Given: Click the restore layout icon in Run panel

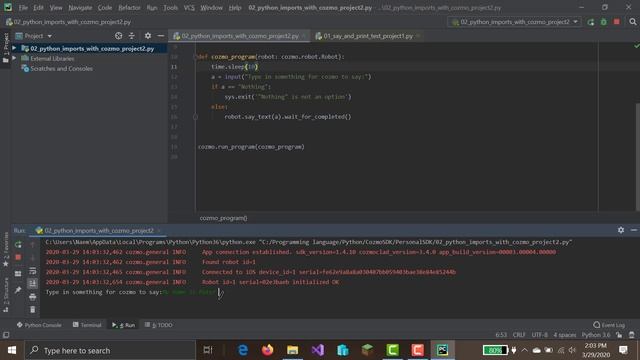Looking at the screenshot, I should pyautogui.click(x=18, y=273).
